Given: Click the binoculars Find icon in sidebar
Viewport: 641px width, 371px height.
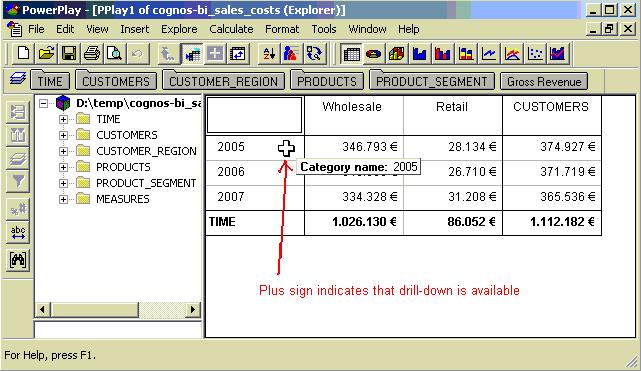Looking at the screenshot, I should click(18, 259).
